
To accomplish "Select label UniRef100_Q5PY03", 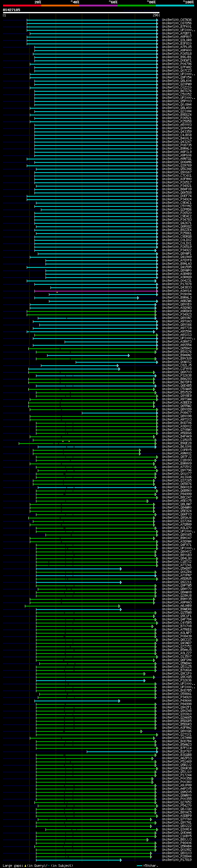I will pyautogui.click(x=177, y=101).
